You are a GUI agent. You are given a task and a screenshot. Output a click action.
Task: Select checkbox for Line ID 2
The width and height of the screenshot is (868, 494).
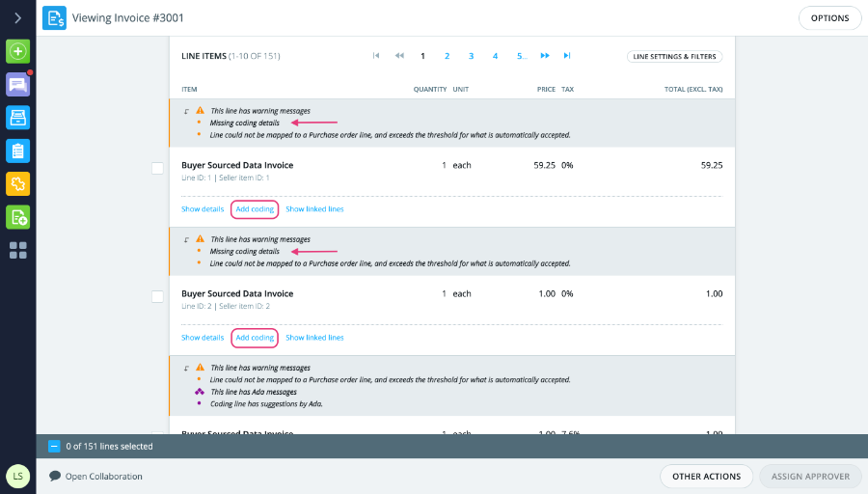(x=158, y=297)
